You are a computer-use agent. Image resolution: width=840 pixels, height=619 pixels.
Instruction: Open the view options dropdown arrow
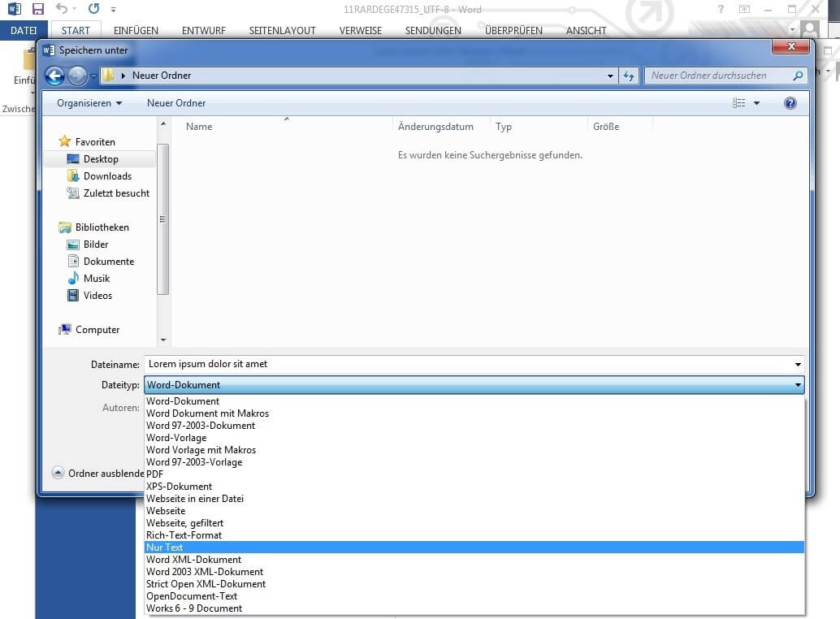(x=756, y=103)
